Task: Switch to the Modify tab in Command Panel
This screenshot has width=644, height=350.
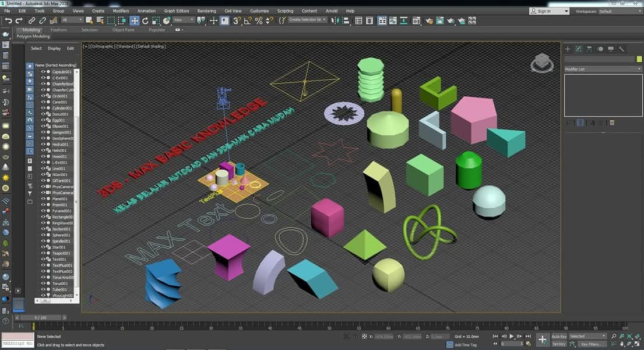Action: tap(579, 49)
